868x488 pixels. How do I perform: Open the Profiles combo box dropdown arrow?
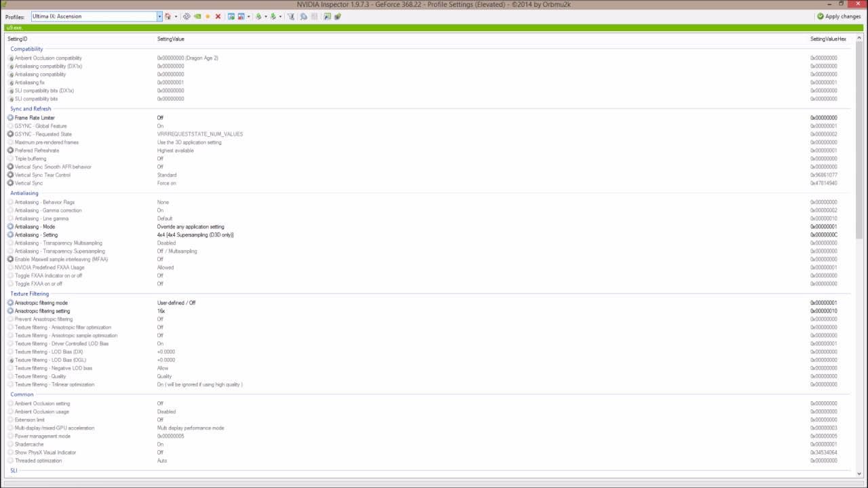[159, 16]
